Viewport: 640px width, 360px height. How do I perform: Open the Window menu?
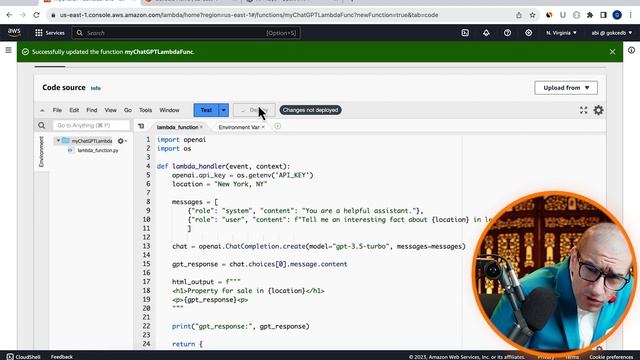169,110
